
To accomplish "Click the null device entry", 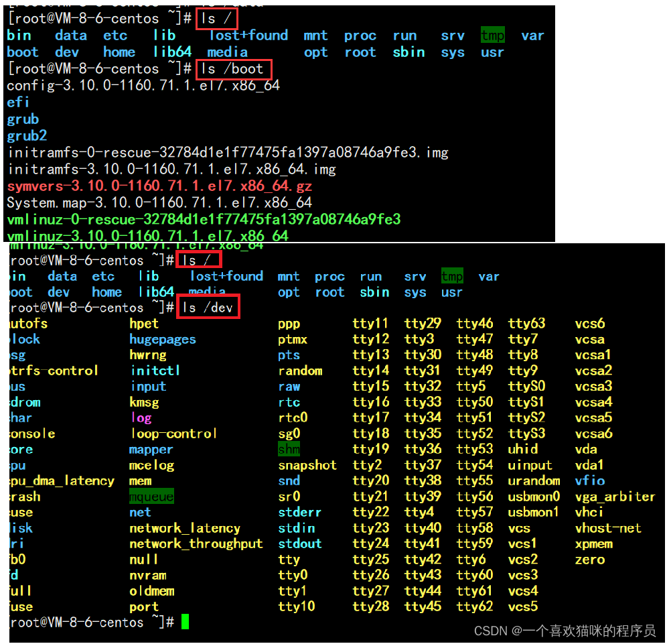I will [x=143, y=559].
